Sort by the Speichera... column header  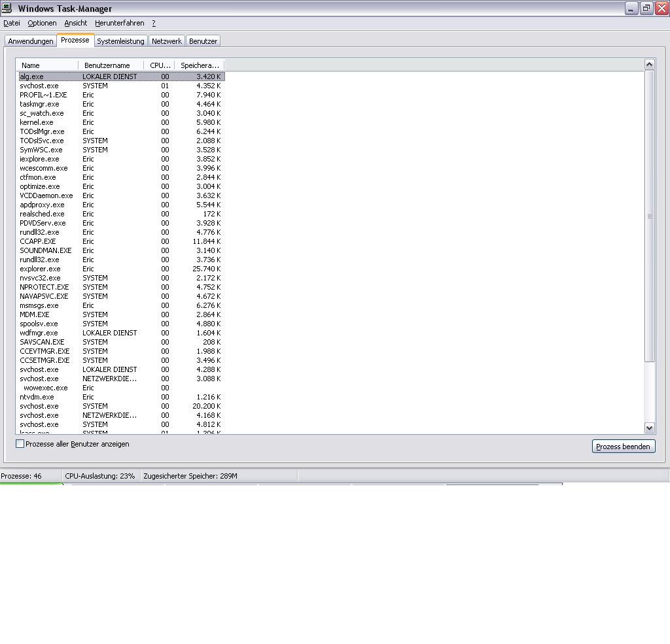click(200, 65)
